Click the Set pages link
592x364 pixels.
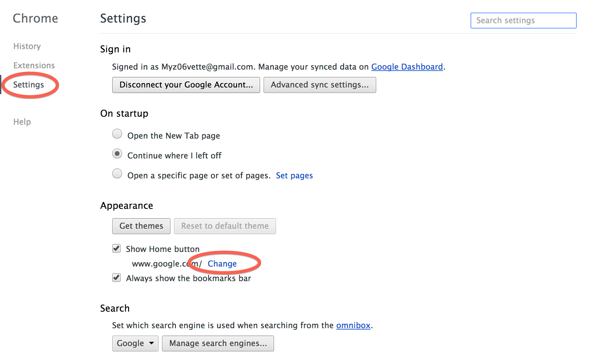click(294, 175)
